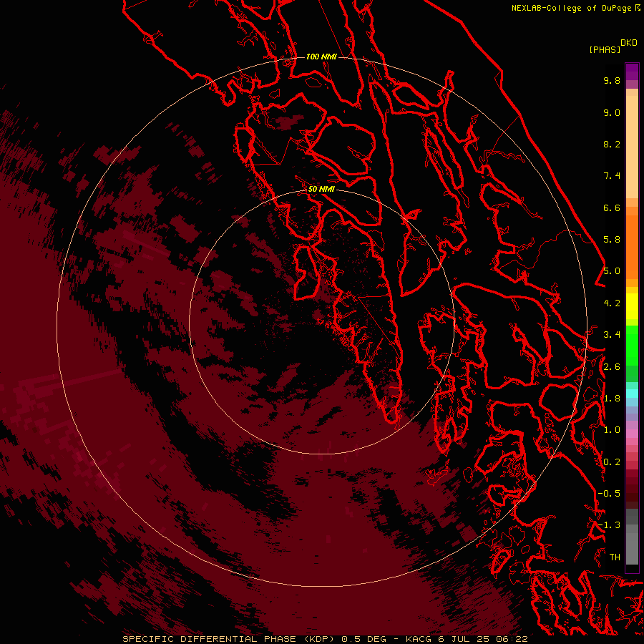Click the -0.5 legend value
This screenshot has width=644, height=644.
[609, 494]
